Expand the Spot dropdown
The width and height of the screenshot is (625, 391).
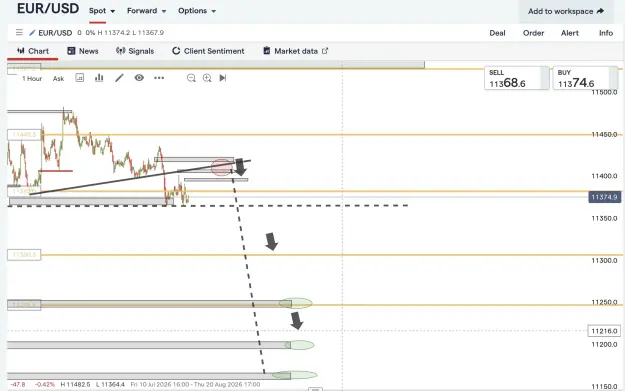pos(102,11)
